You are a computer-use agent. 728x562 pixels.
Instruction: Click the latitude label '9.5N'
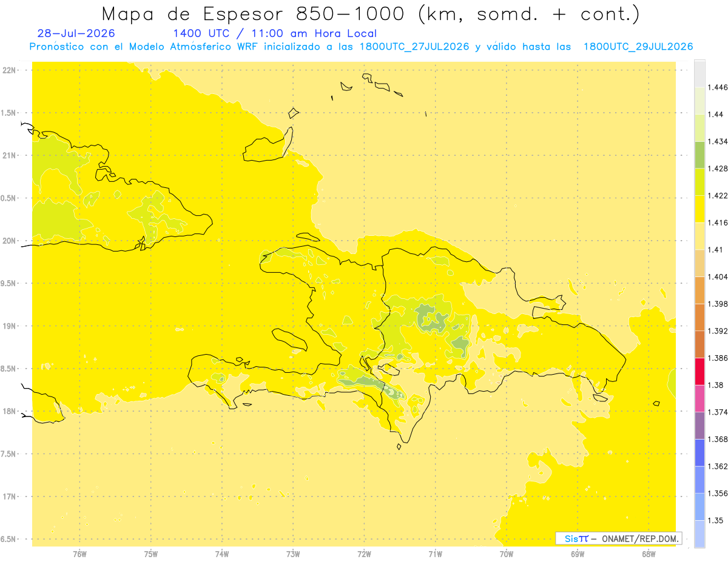(9, 283)
